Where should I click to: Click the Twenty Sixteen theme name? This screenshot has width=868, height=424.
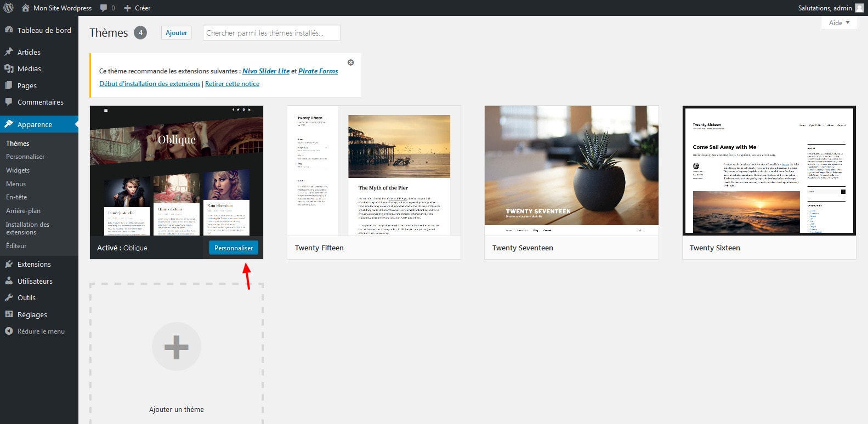[x=715, y=248]
